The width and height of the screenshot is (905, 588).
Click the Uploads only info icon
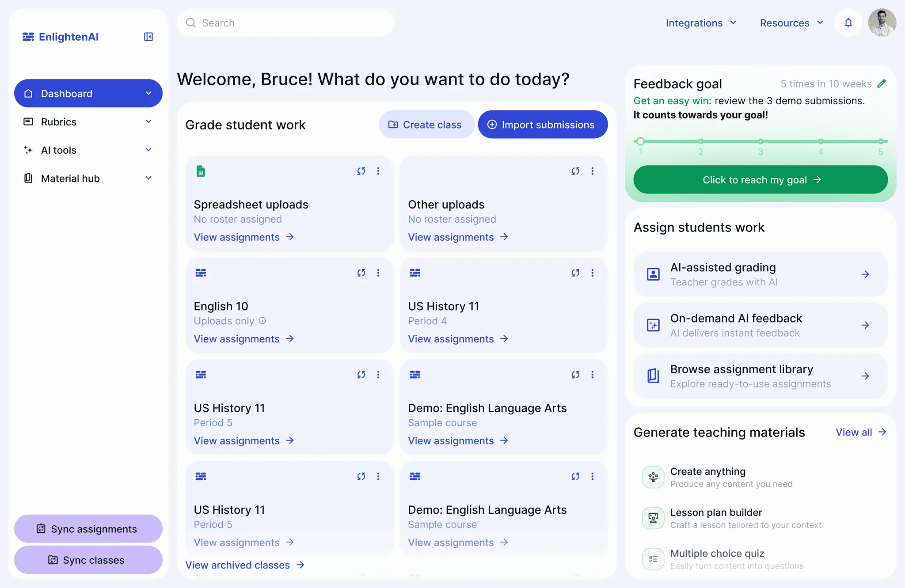[262, 321]
